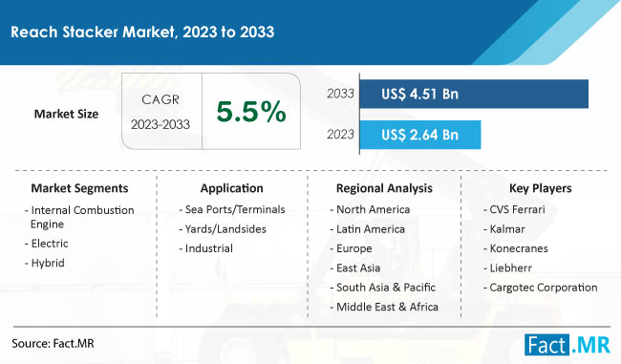
Task: Click the '2023' year label beside the bar
Action: 340,135
